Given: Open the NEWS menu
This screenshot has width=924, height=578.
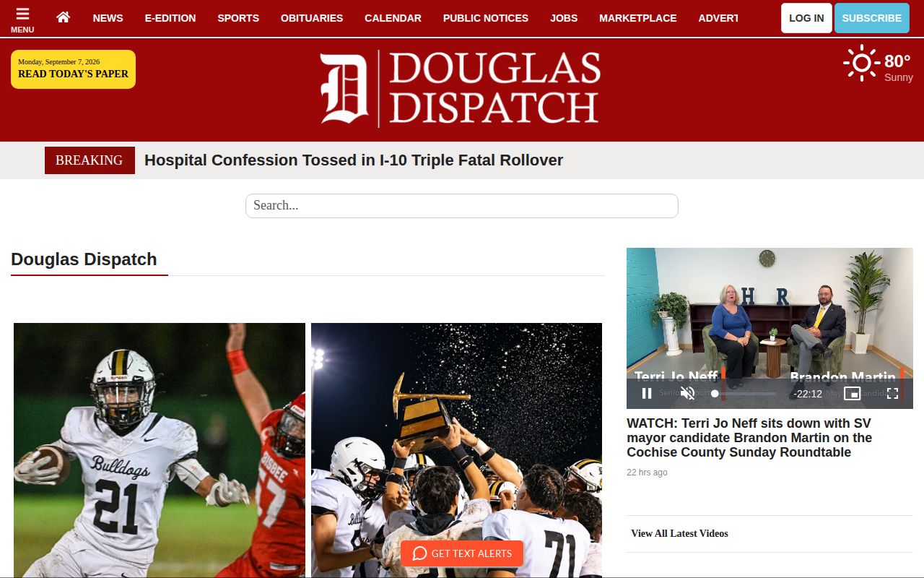Looking at the screenshot, I should coord(108,18).
